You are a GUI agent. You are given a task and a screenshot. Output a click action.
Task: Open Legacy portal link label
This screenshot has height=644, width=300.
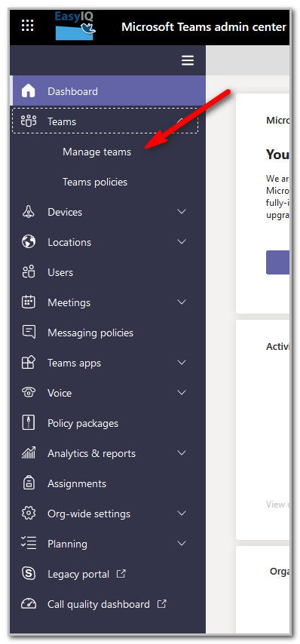tap(78, 574)
